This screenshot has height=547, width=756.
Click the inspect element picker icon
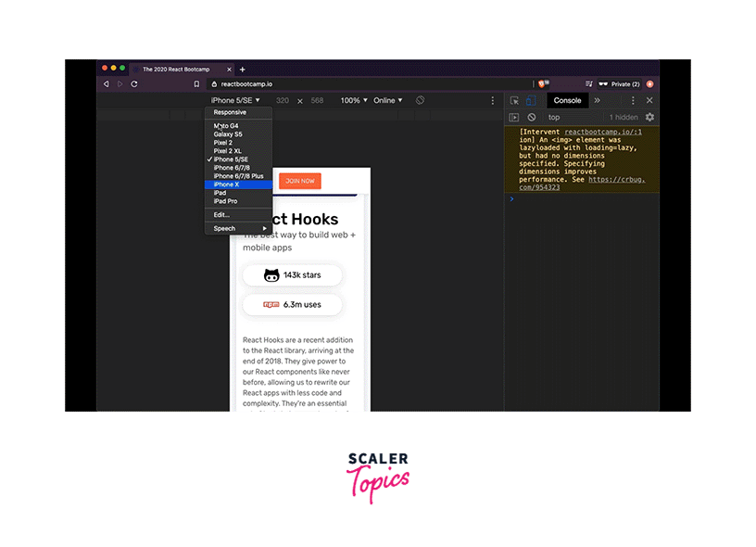(514, 100)
